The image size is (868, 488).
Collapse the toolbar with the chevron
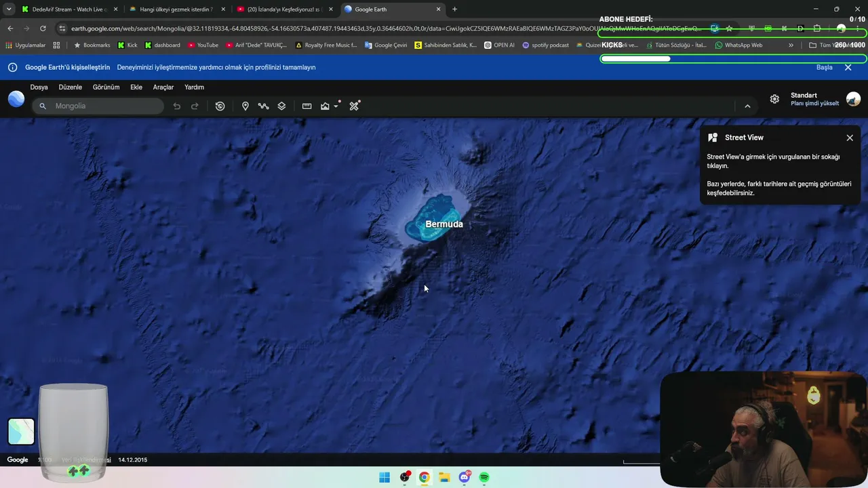(747, 106)
